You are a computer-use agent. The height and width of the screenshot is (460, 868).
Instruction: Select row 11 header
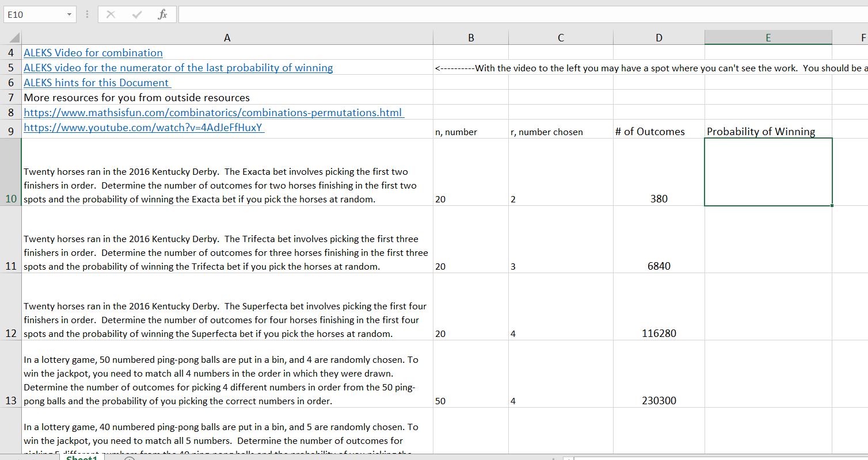[x=11, y=239]
